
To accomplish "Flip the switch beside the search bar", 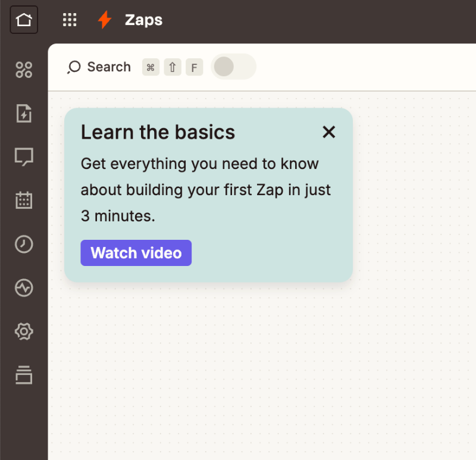I will point(233,67).
